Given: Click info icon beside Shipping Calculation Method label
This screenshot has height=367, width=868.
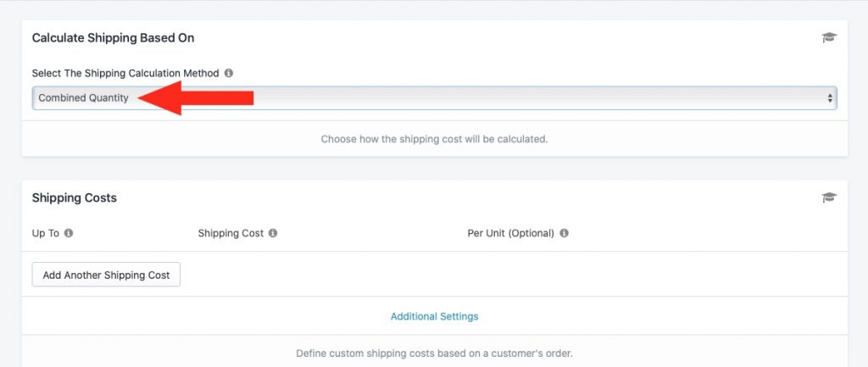Looking at the screenshot, I should (x=229, y=73).
